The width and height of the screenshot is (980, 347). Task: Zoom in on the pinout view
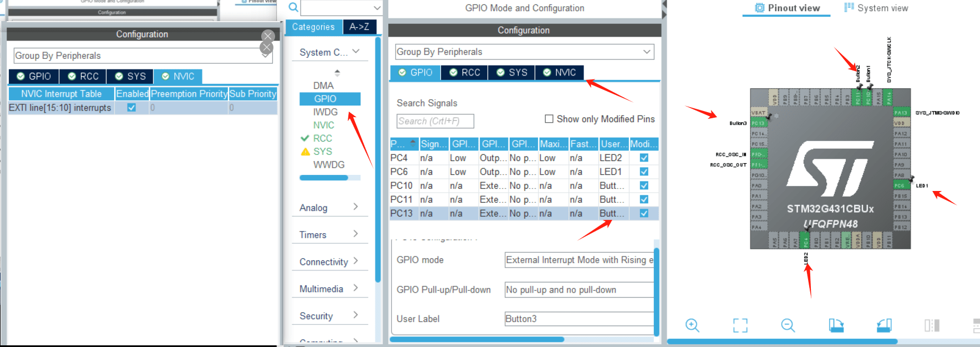[x=692, y=325]
